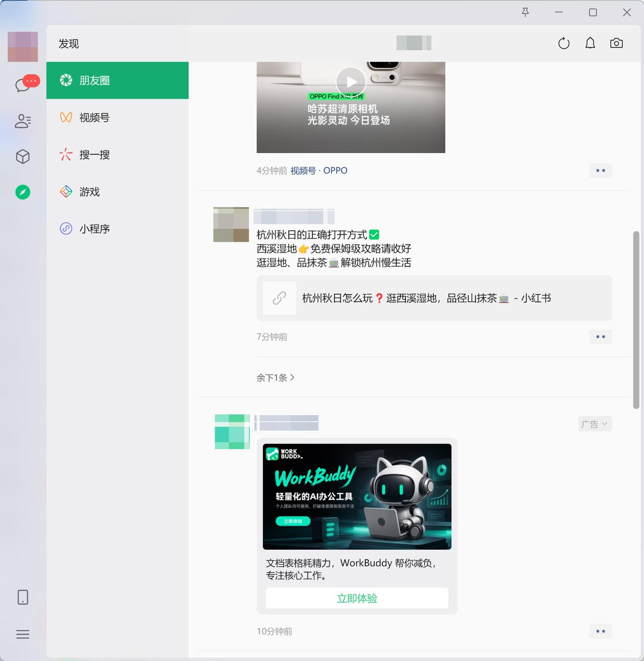The image size is (644, 661).
Task: Open 游戏 in the Discover list
Action: (117, 192)
